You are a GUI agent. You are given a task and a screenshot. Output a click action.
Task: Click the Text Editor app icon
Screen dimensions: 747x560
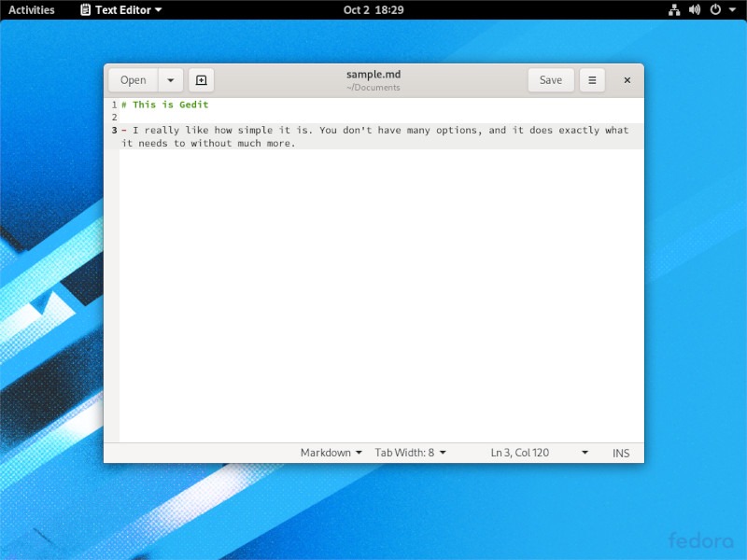click(85, 10)
